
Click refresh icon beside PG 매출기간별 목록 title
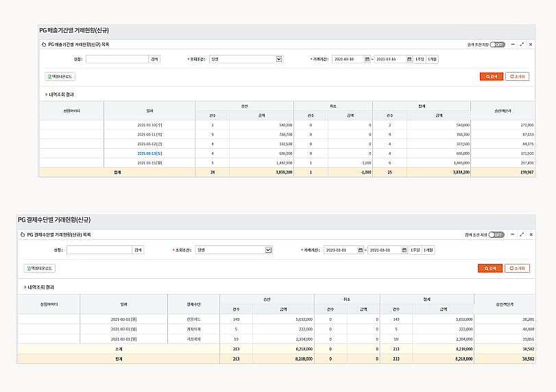pos(44,45)
